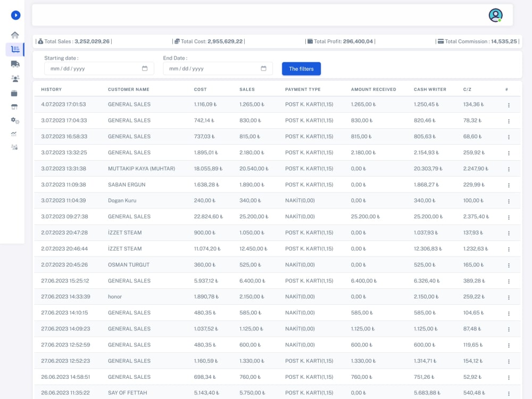532x399 pixels.
Task: Open the customers group icon in the sidebar
Action: [15, 78]
